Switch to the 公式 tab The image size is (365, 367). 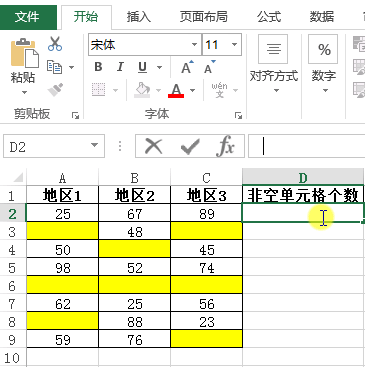pyautogui.click(x=269, y=17)
